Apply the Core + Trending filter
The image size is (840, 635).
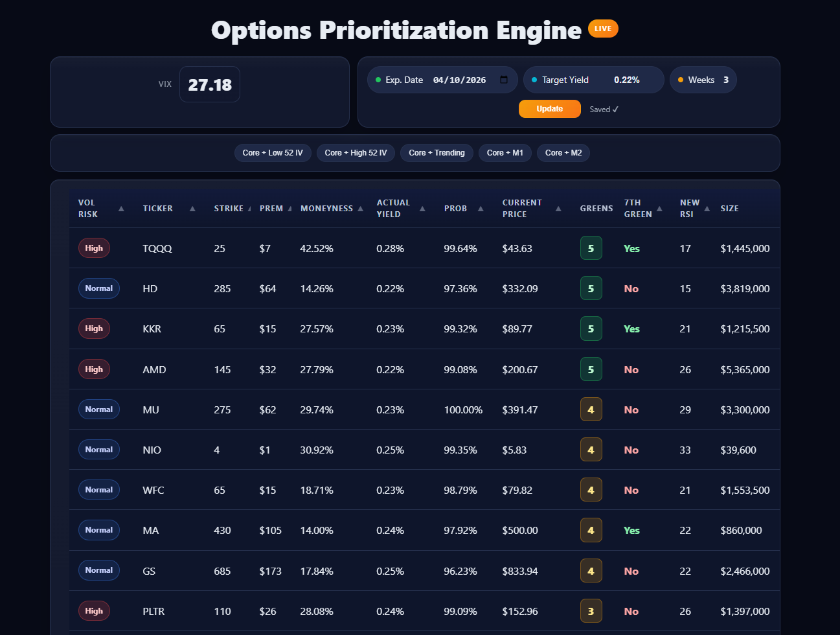(437, 153)
